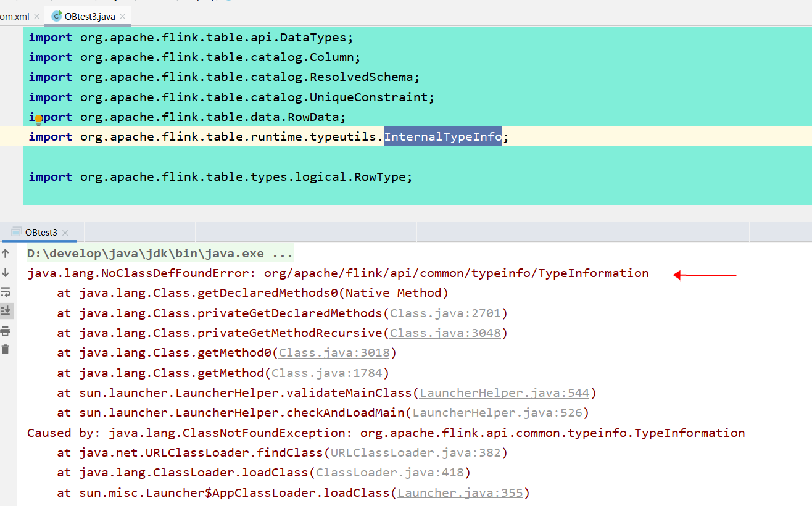Click the logical.RowType import line
The image size is (812, 506).
pyautogui.click(x=220, y=176)
